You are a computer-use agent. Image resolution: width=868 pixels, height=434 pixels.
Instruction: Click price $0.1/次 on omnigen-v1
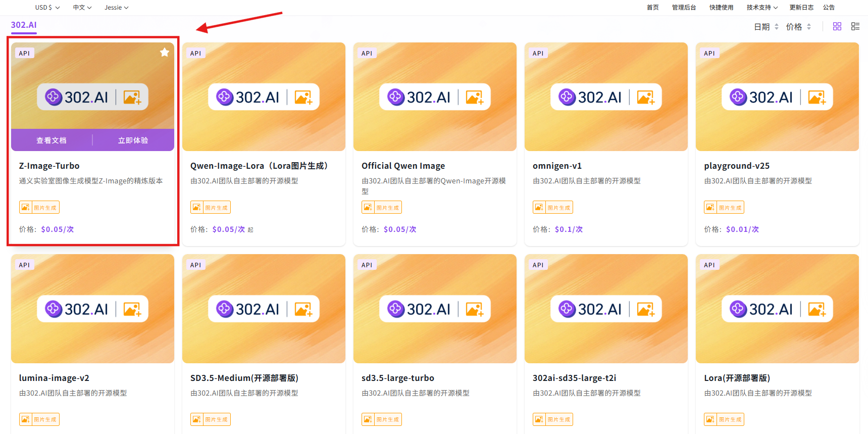[x=569, y=229]
